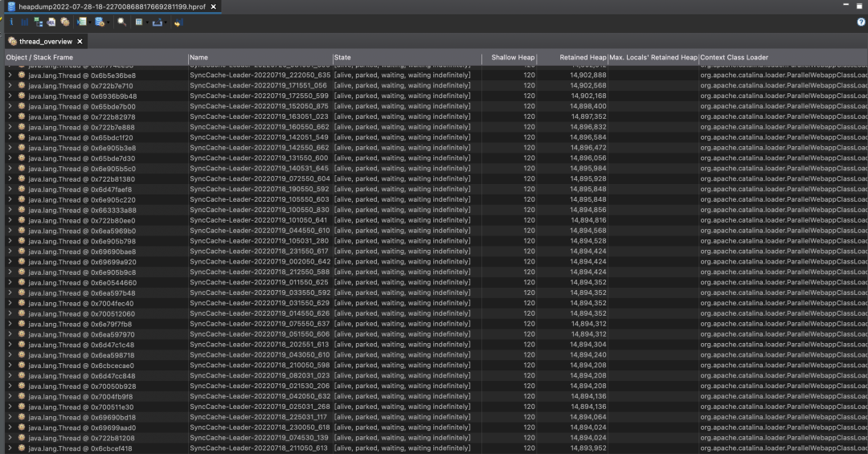Expand thread row 0x65bdc1f20
Viewport: 868px width, 454px height.
click(10, 137)
